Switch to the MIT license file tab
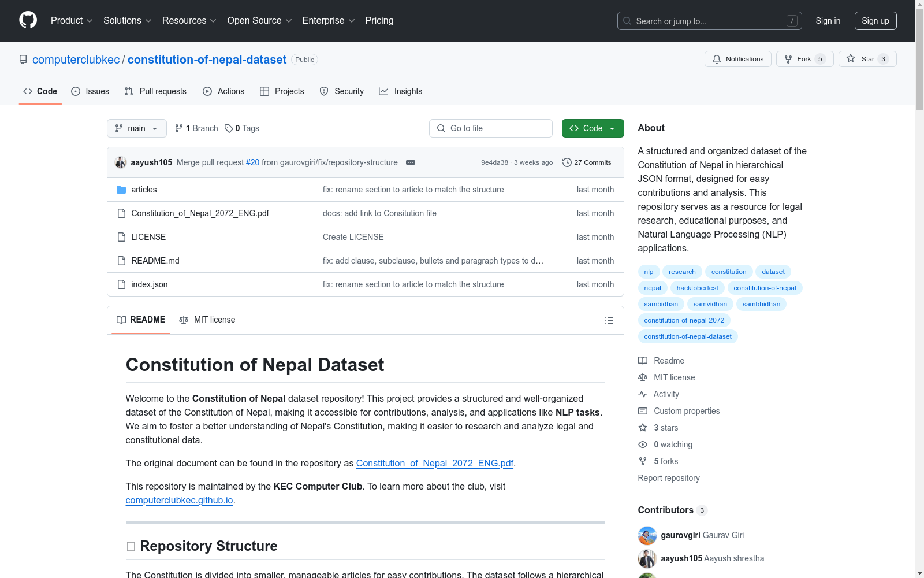This screenshot has height=578, width=924. coord(207,320)
